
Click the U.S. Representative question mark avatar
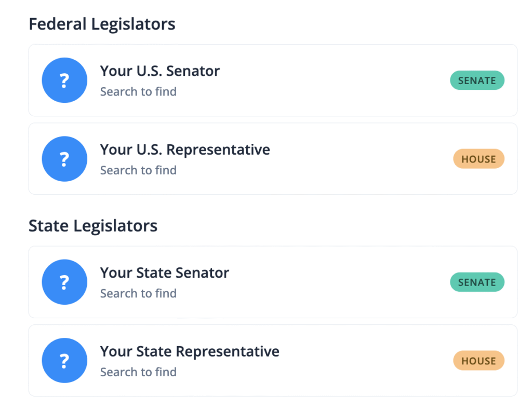point(64,159)
